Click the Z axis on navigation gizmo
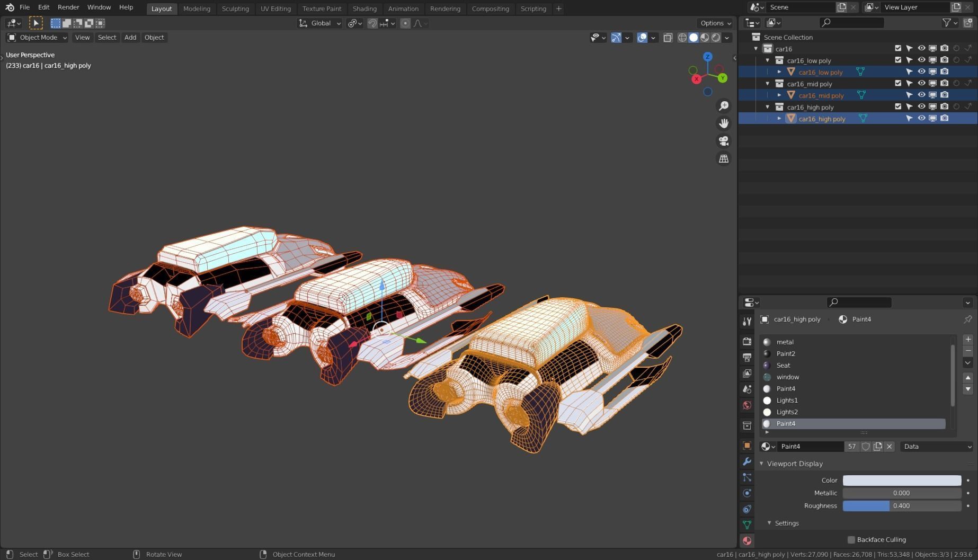The height and width of the screenshot is (560, 978). click(x=708, y=57)
